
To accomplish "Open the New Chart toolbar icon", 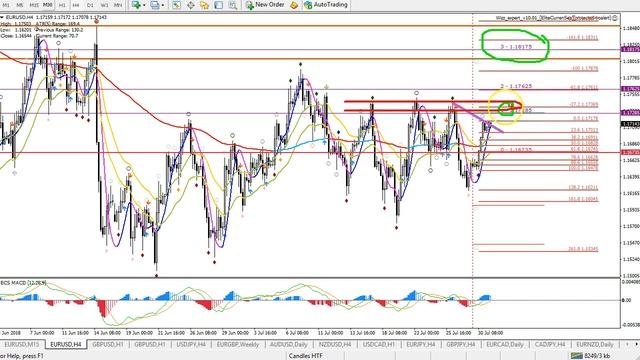I will coord(136,5).
